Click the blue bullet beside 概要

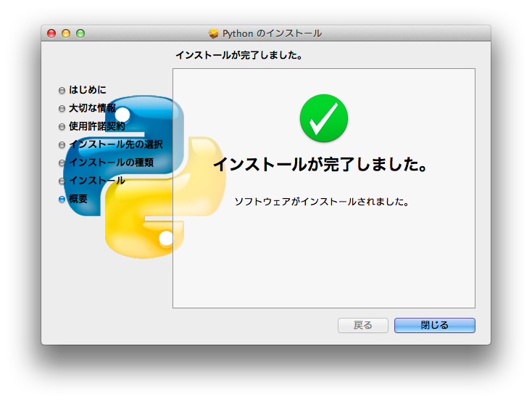coord(62,199)
